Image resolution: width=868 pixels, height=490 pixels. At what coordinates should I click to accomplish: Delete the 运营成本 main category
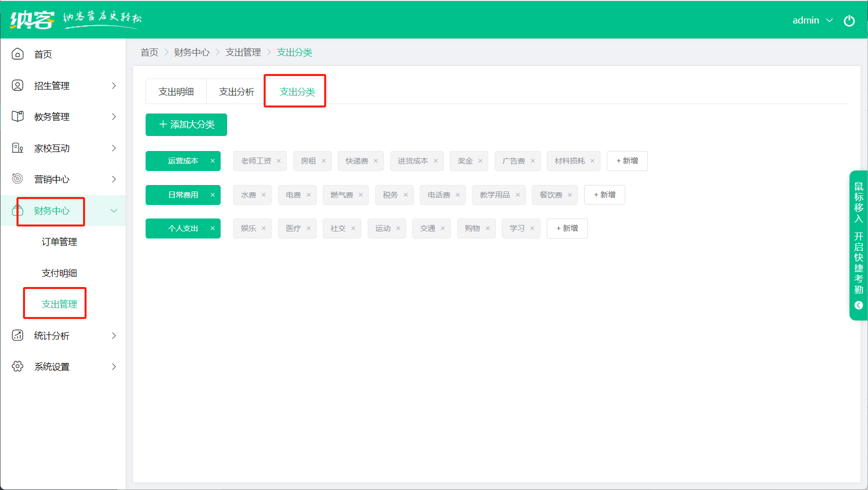point(213,161)
